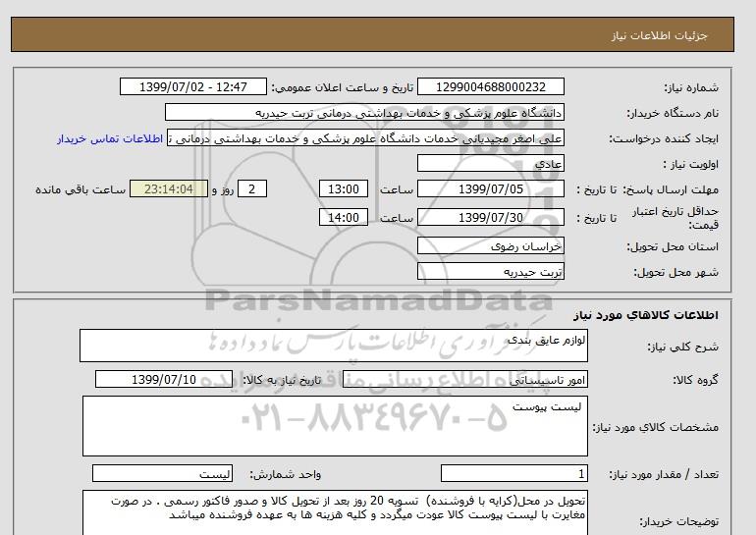Select the label استان محل تحویل
Screen dimensions: 756x535
click(x=673, y=246)
